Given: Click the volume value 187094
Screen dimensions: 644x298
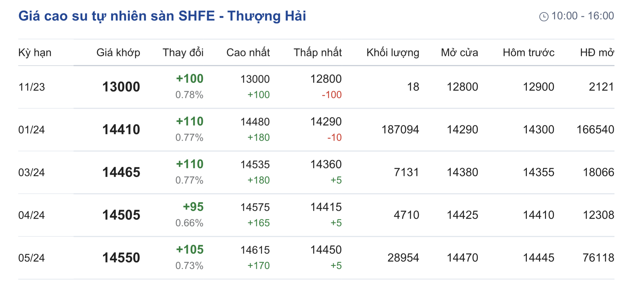Looking at the screenshot, I should click(400, 130).
